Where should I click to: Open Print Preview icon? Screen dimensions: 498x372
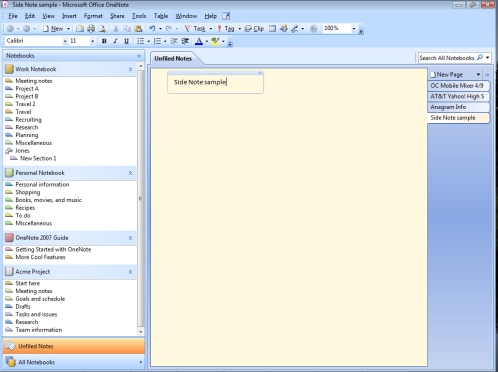pos(102,29)
